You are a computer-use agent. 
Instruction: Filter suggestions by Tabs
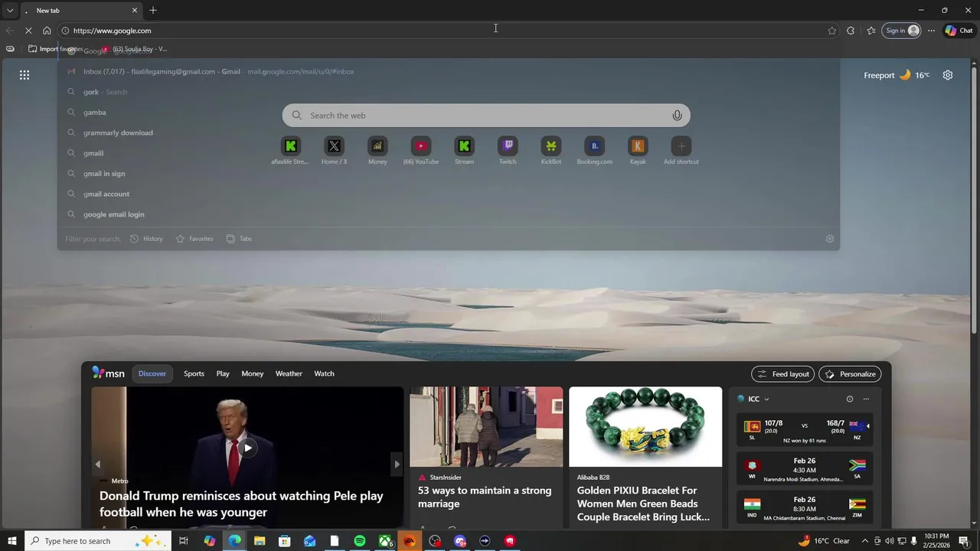(x=239, y=239)
